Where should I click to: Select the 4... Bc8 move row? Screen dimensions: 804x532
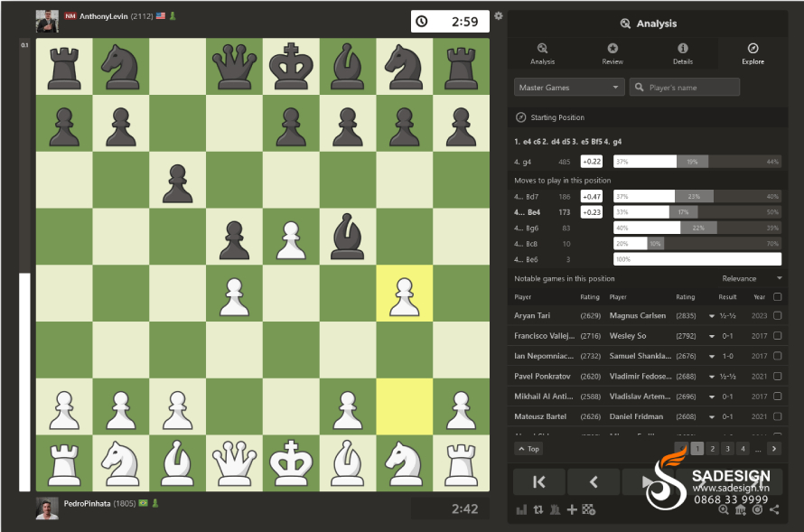pyautogui.click(x=648, y=244)
